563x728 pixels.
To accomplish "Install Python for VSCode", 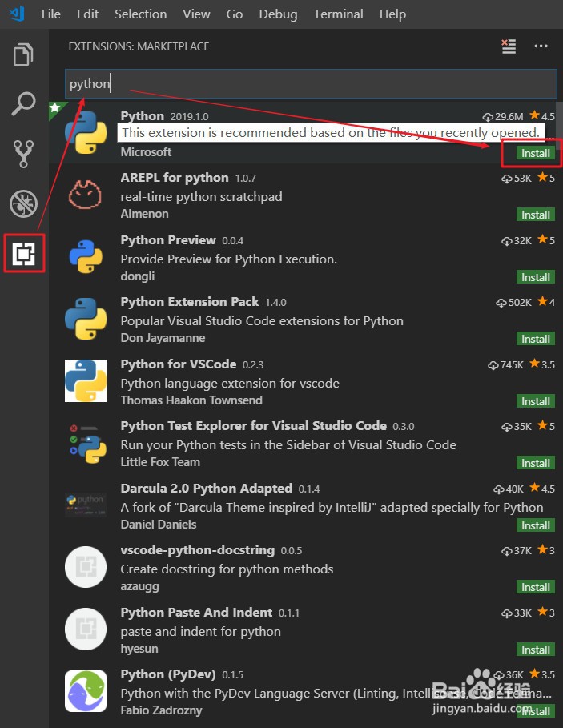I will coord(536,401).
